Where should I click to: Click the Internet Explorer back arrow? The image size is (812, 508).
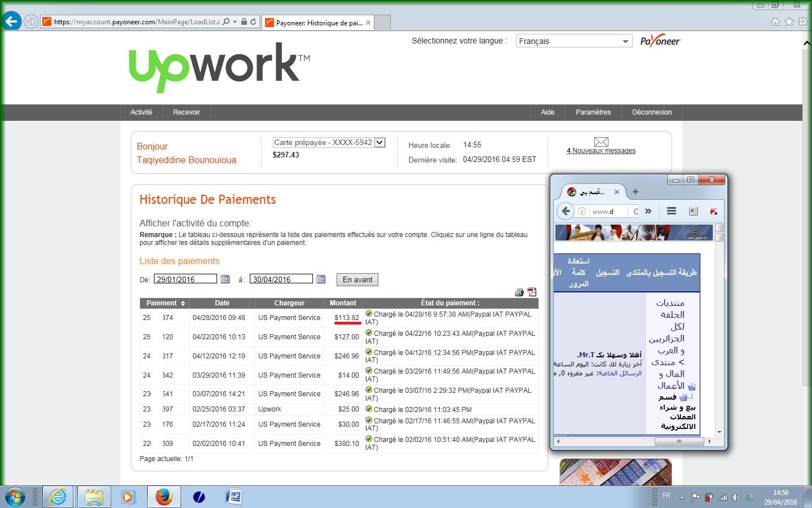(11, 21)
